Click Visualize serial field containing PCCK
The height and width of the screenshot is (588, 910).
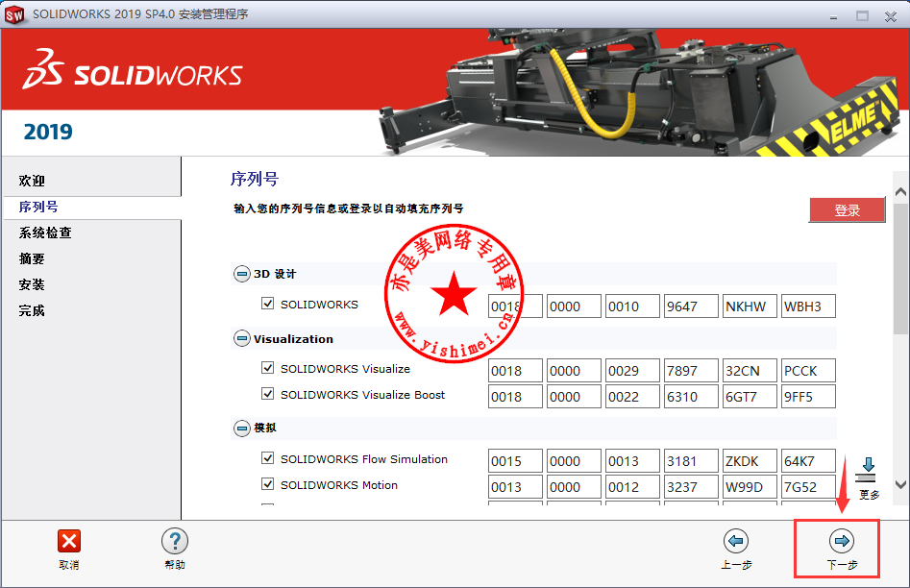pyautogui.click(x=808, y=371)
